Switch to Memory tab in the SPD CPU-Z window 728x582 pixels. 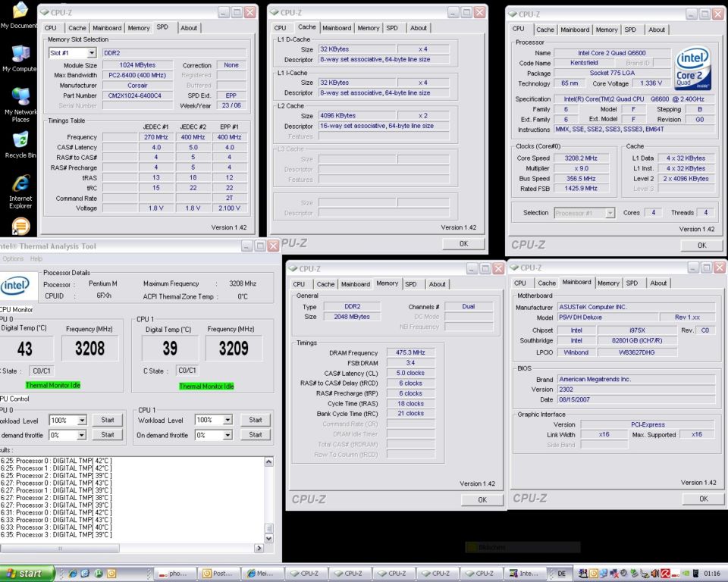(x=139, y=28)
